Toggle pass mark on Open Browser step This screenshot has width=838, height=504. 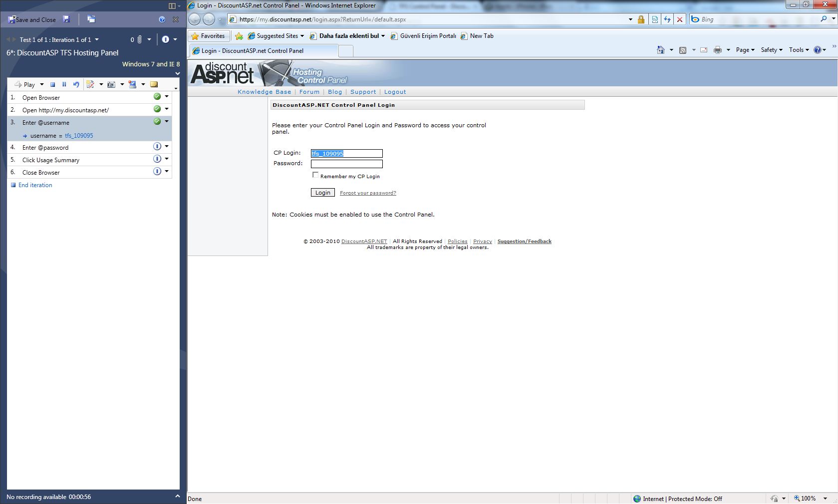click(157, 97)
